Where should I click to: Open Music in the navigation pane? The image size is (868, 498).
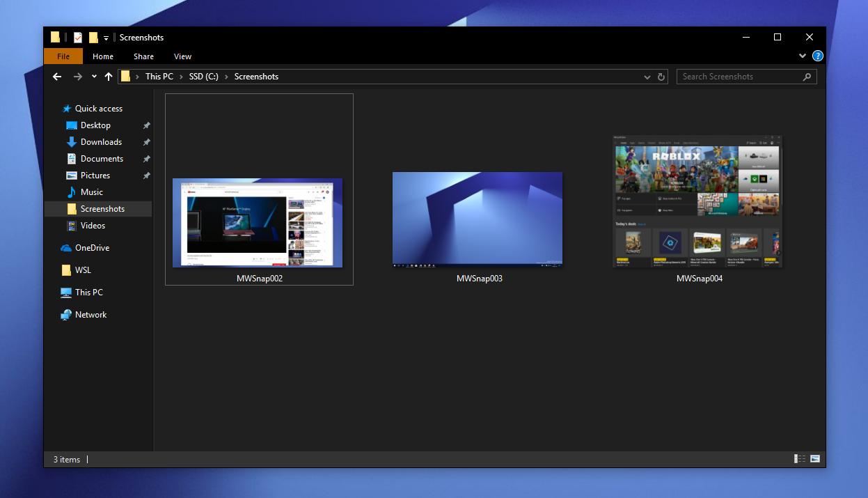91,192
